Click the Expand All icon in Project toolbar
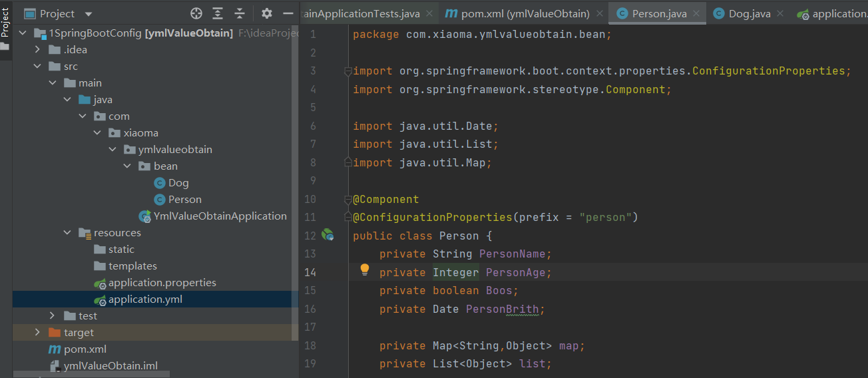The height and width of the screenshot is (378, 868). point(218,13)
